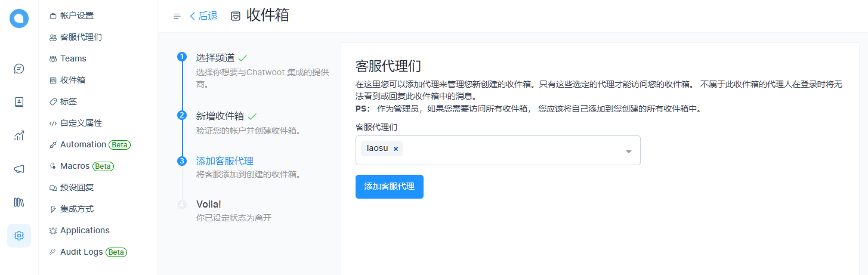868x275 pixels.
Task: Select Teams from the settings menu
Action: tap(73, 58)
